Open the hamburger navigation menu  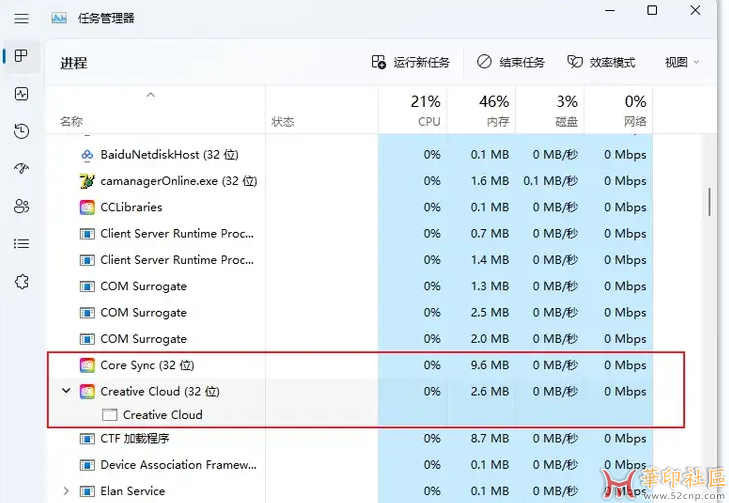21,19
